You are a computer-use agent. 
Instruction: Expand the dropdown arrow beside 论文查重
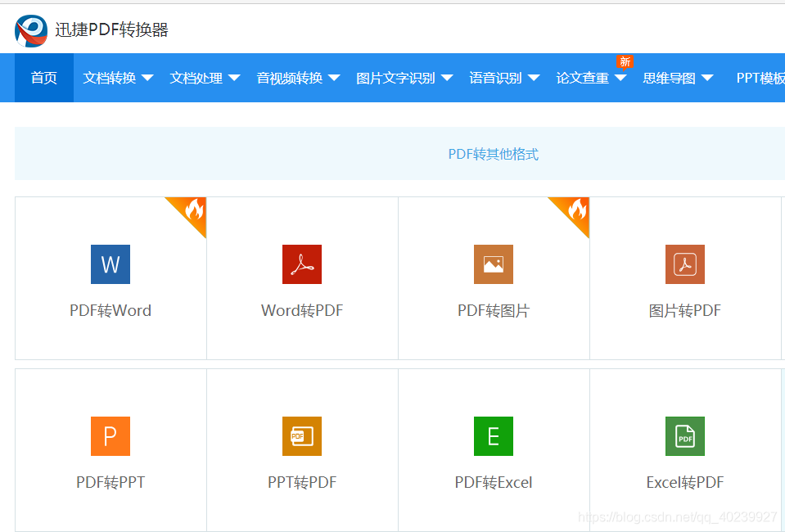[620, 78]
